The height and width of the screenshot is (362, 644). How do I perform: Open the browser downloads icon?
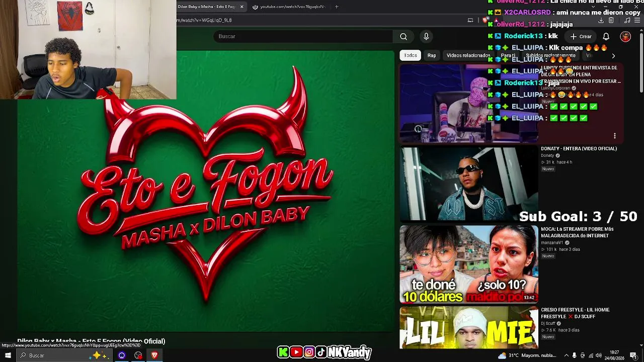[601, 20]
